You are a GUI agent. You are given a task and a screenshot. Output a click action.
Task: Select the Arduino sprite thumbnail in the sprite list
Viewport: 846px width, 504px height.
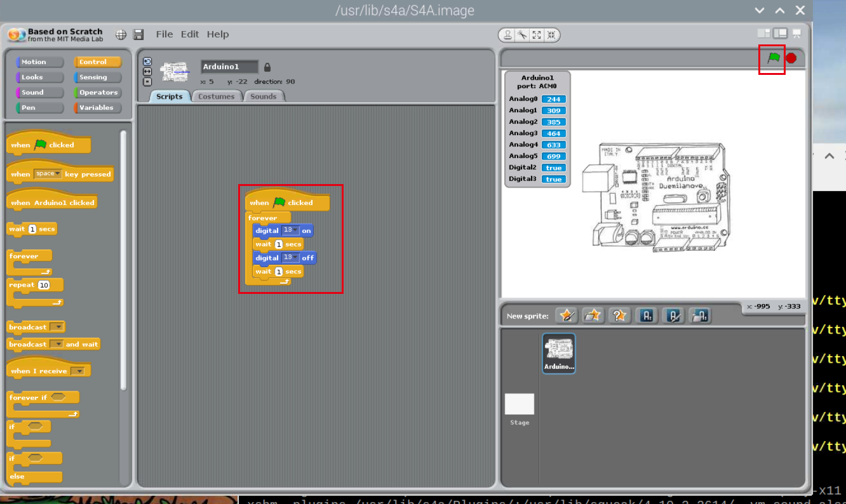click(x=558, y=354)
